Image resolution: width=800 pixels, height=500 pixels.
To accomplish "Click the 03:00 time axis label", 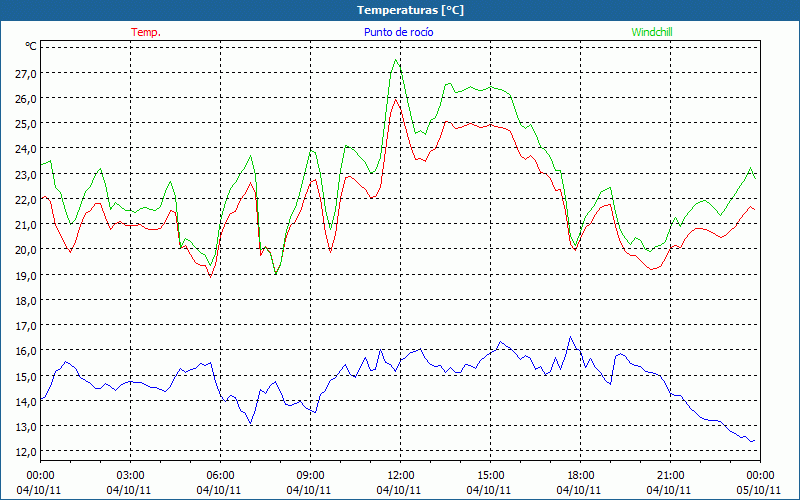I will click(x=130, y=476).
